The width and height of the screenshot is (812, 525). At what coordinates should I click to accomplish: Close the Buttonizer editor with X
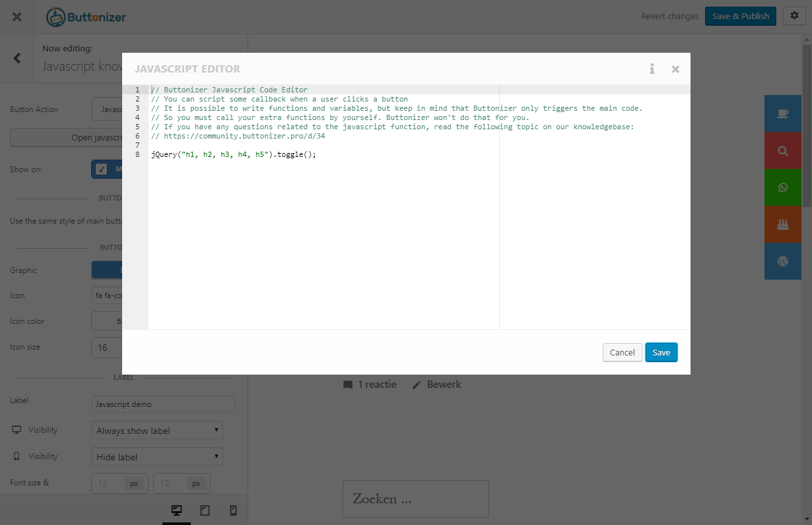click(17, 16)
